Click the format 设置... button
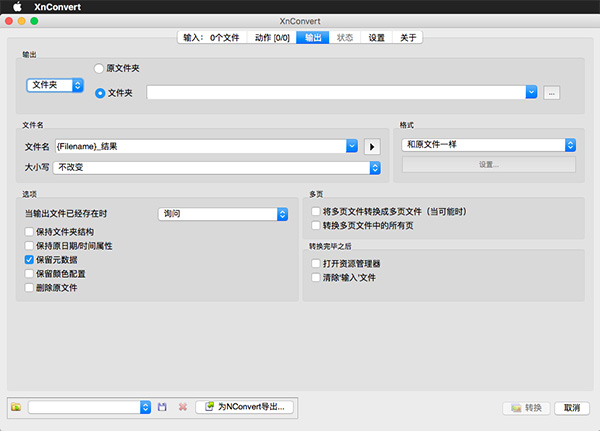The width and height of the screenshot is (600, 431). 489,165
